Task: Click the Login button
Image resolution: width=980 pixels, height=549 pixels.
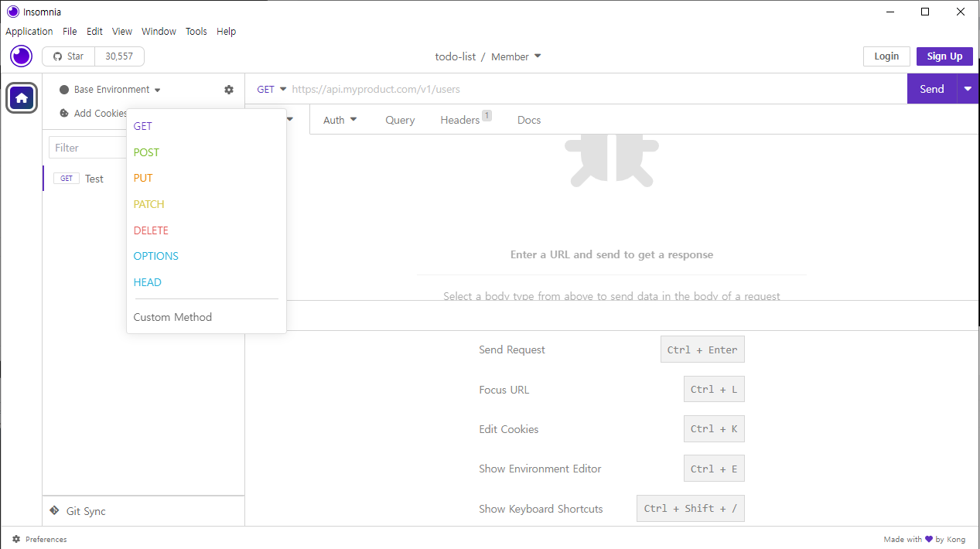Action: tap(886, 56)
